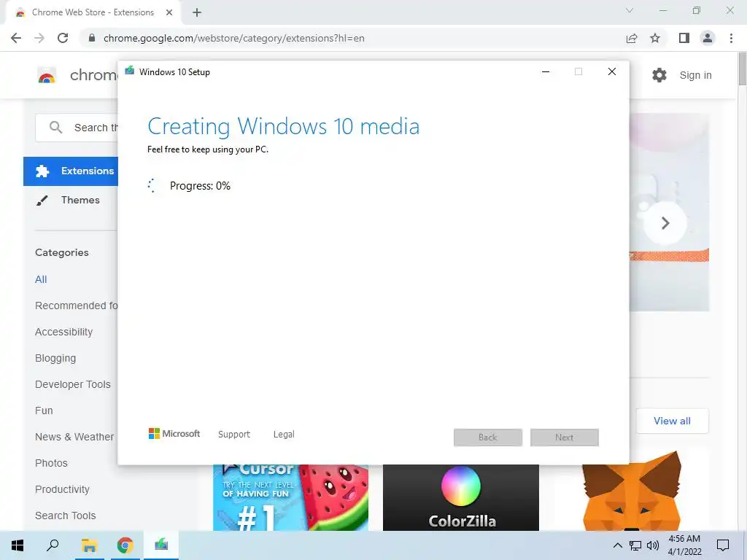This screenshot has width=747, height=560.
Task: Close the Chrome Web Store tab
Action: tap(169, 12)
